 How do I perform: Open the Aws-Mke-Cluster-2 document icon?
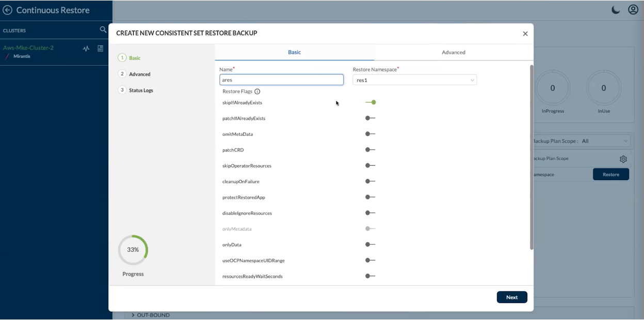[101, 49]
